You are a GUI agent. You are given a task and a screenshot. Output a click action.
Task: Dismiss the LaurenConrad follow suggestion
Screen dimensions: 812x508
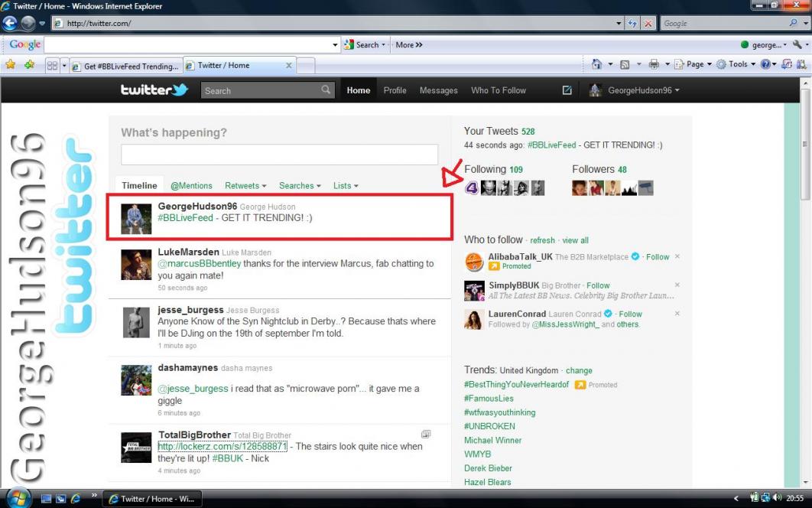coord(677,314)
